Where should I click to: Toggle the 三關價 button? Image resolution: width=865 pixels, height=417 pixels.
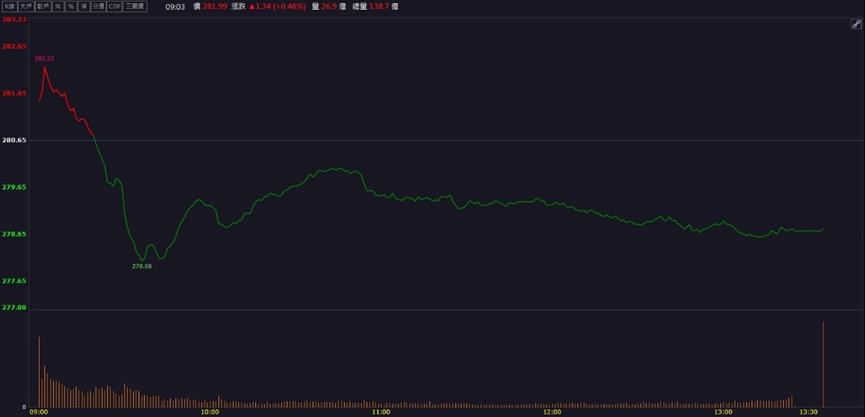(x=135, y=7)
